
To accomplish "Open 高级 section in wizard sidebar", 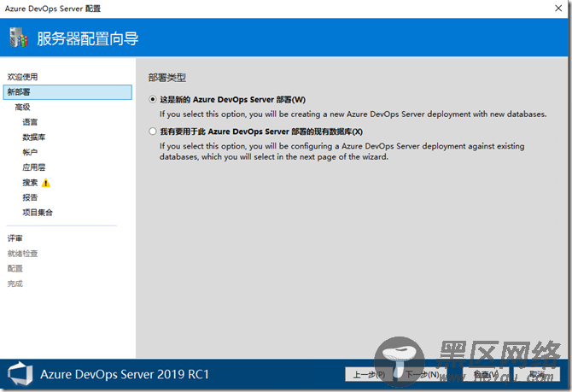I will (x=22, y=107).
